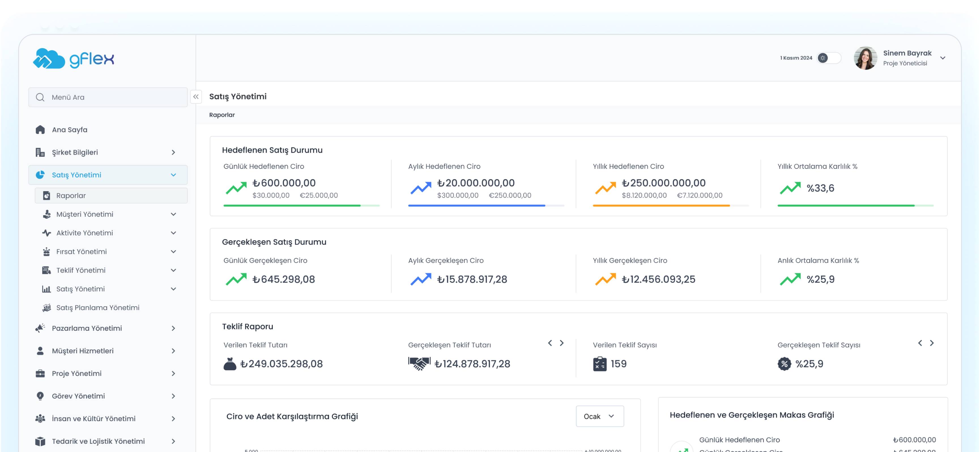Next arrow beside Gerçekleşen Teklif Tutarı
The height and width of the screenshot is (452, 980).
pos(562,343)
